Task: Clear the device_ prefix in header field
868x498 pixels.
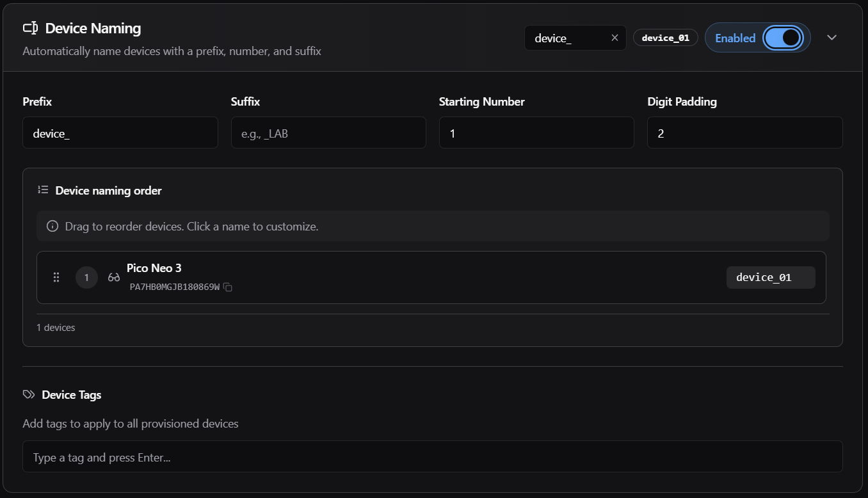Action: [615, 38]
